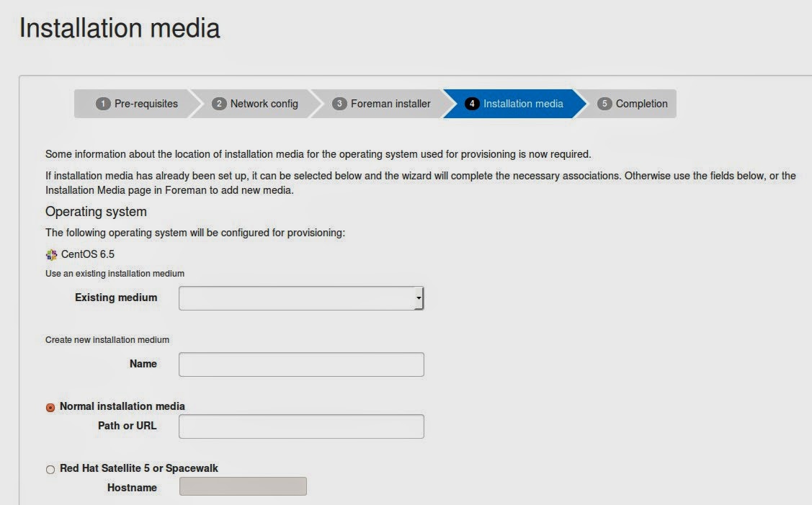Click the CentOS 6.5 operating system text
Viewport: 812px width, 505px height.
point(88,254)
